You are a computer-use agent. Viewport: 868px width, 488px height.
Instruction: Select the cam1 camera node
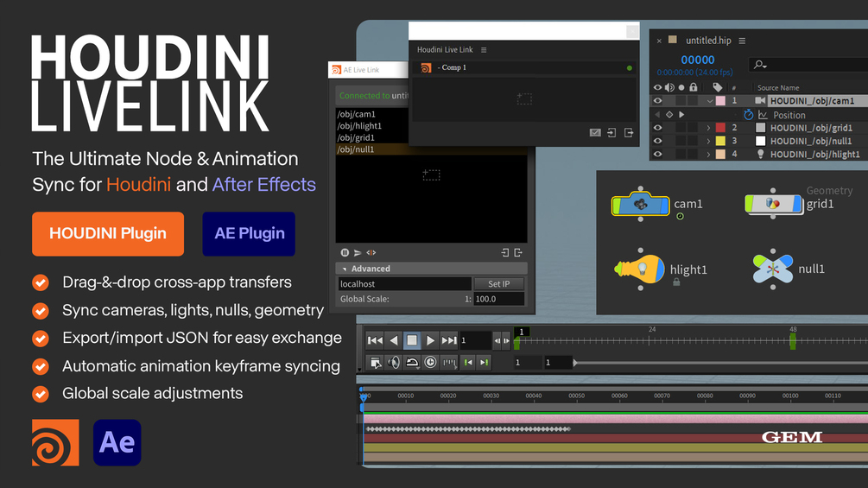tap(641, 204)
